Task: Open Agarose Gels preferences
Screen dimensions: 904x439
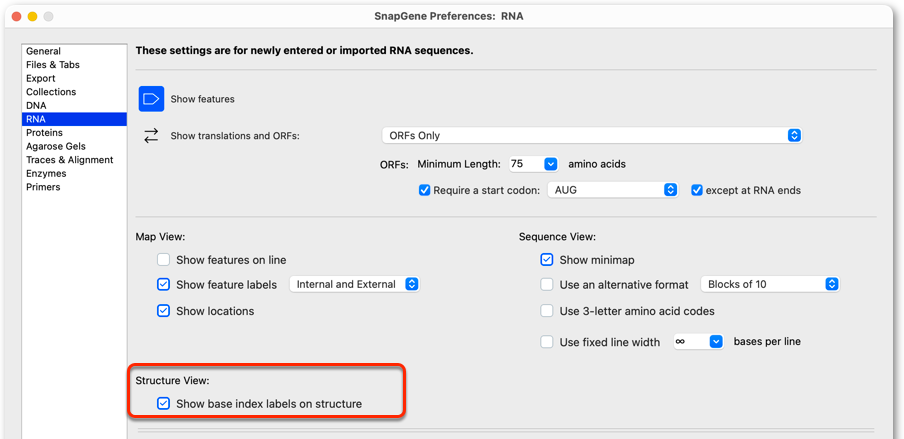Action: click(74, 147)
